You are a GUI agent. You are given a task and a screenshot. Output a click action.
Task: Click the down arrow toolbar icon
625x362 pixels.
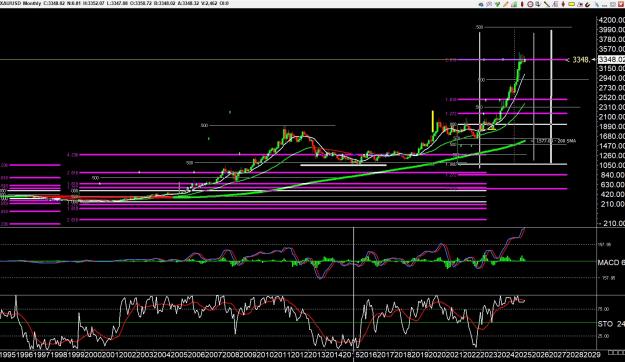538,4
